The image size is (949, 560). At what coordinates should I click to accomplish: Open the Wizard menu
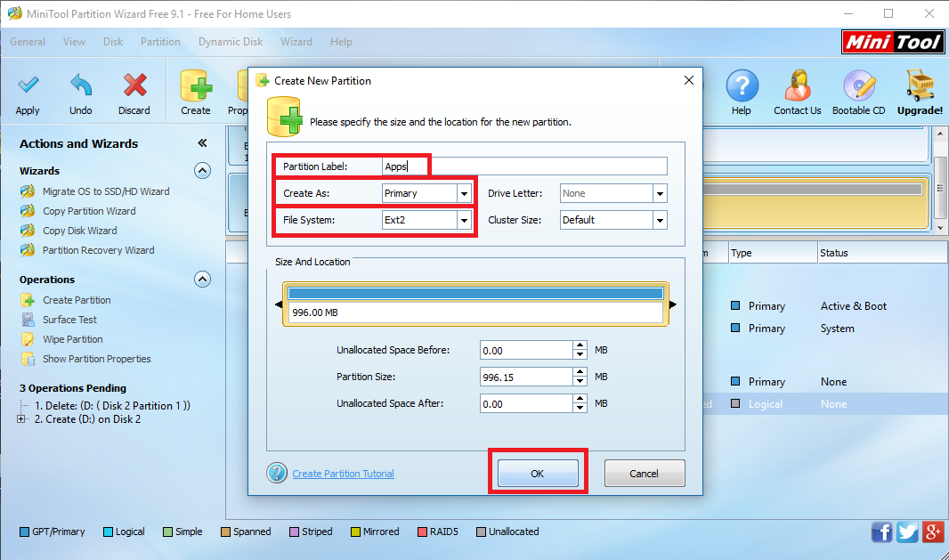[x=296, y=42]
